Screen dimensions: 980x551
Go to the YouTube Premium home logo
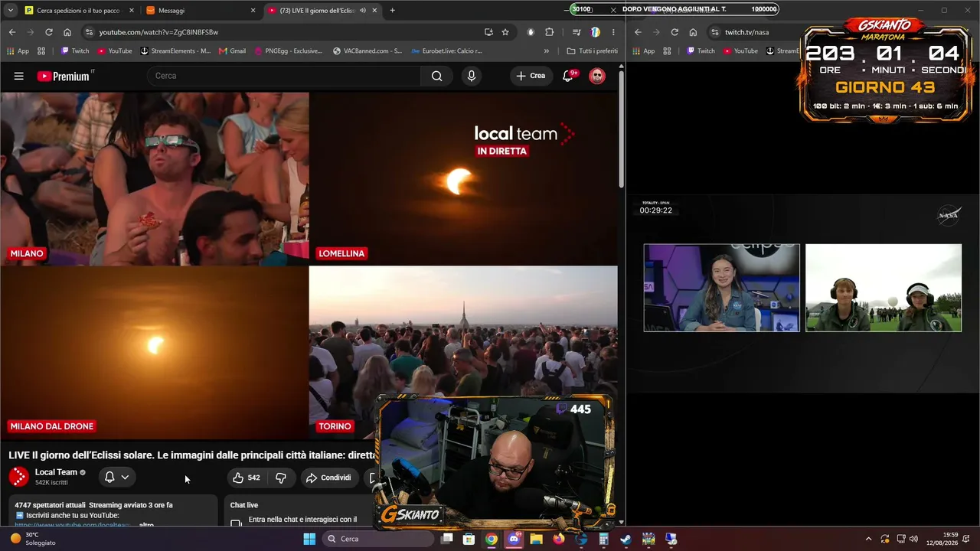pyautogui.click(x=64, y=76)
